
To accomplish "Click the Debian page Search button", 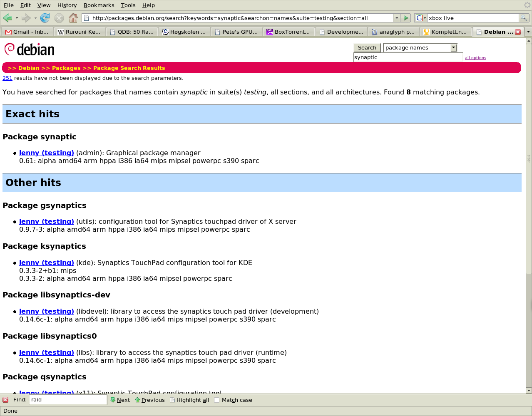I will coord(367,48).
